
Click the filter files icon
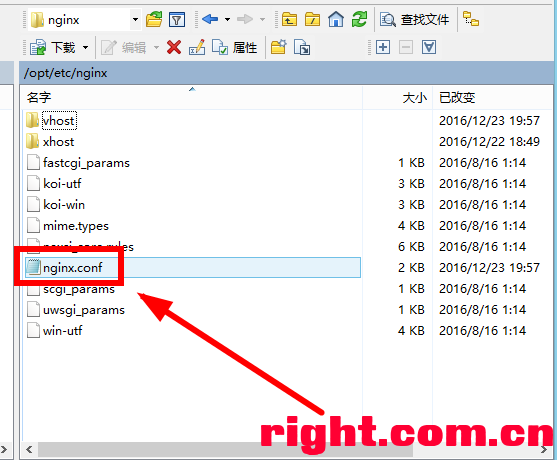177,20
